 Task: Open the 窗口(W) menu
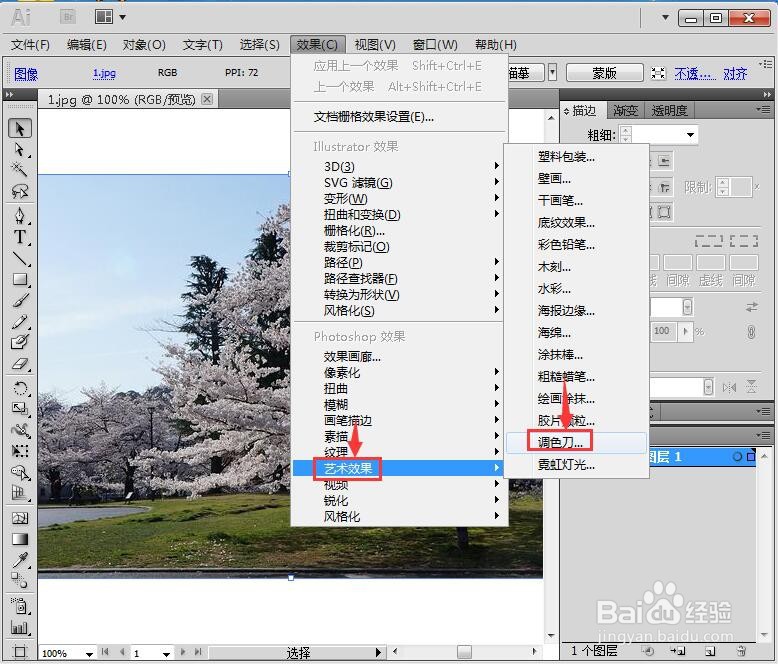click(435, 45)
